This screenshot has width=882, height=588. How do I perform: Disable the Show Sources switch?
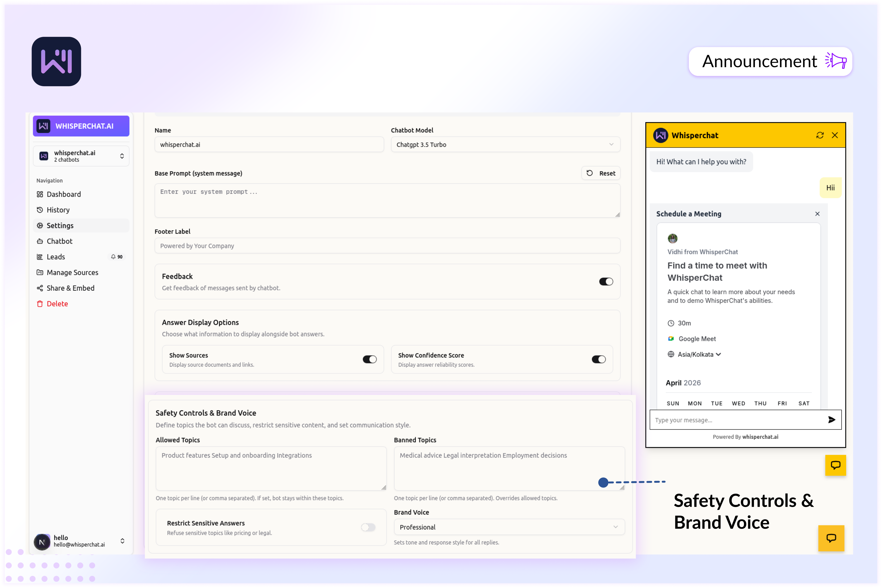point(369,359)
